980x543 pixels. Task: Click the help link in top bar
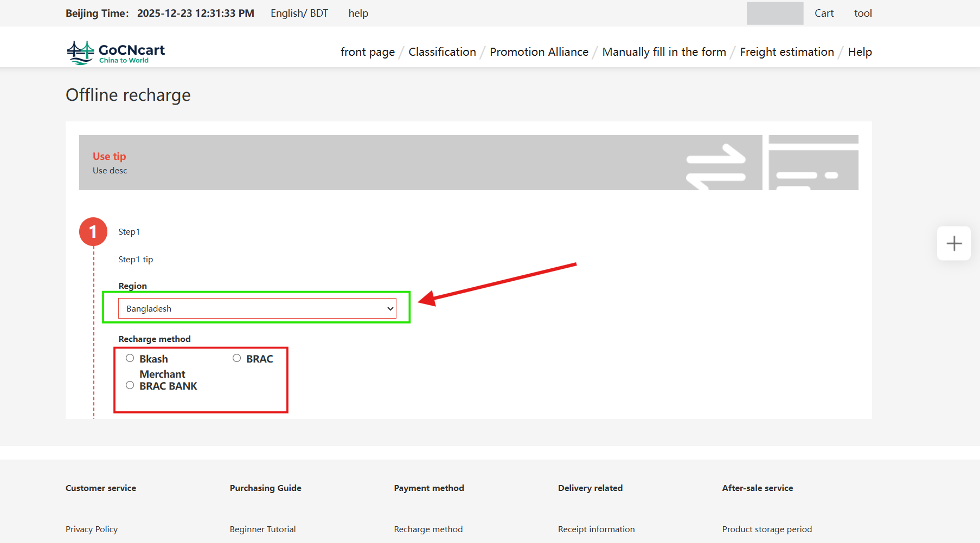(358, 13)
